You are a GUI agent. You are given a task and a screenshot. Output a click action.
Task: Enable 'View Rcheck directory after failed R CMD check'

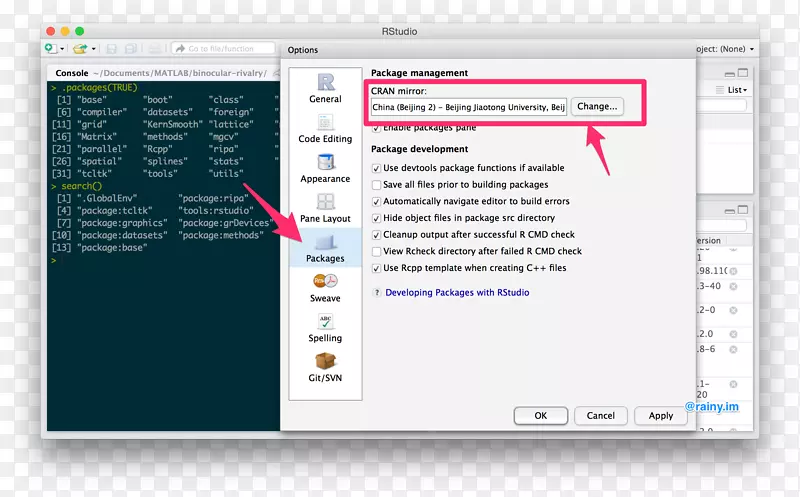coord(376,252)
